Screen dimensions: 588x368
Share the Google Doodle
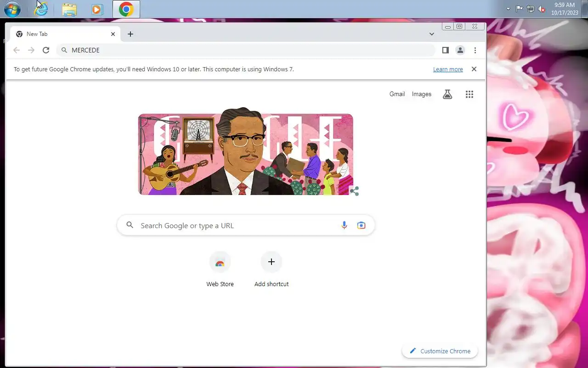(354, 191)
